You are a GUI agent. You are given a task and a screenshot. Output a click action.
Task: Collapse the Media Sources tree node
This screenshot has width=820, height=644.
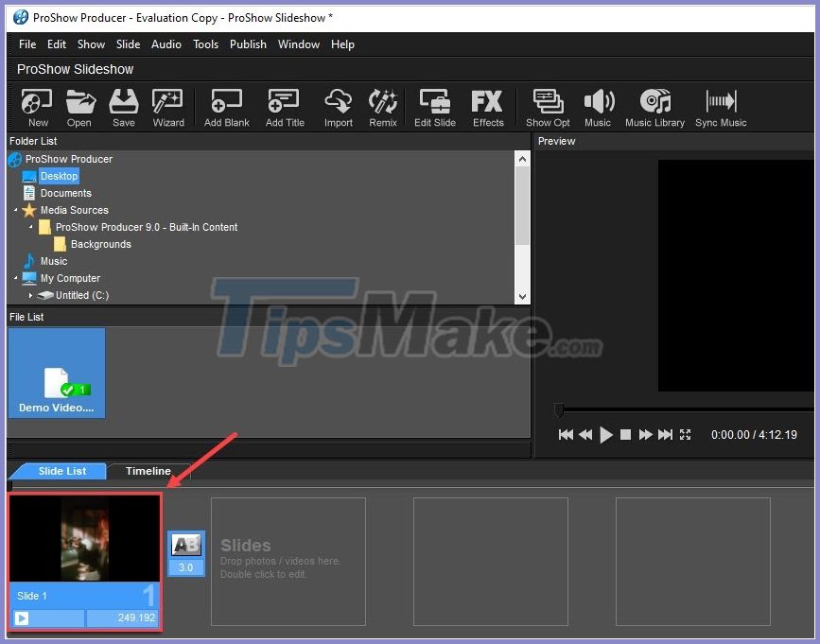(16, 210)
